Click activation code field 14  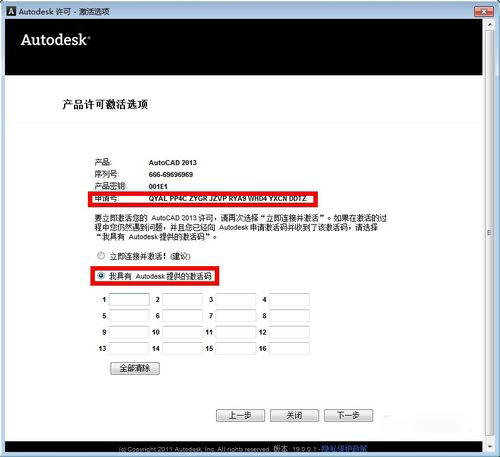tap(182, 348)
